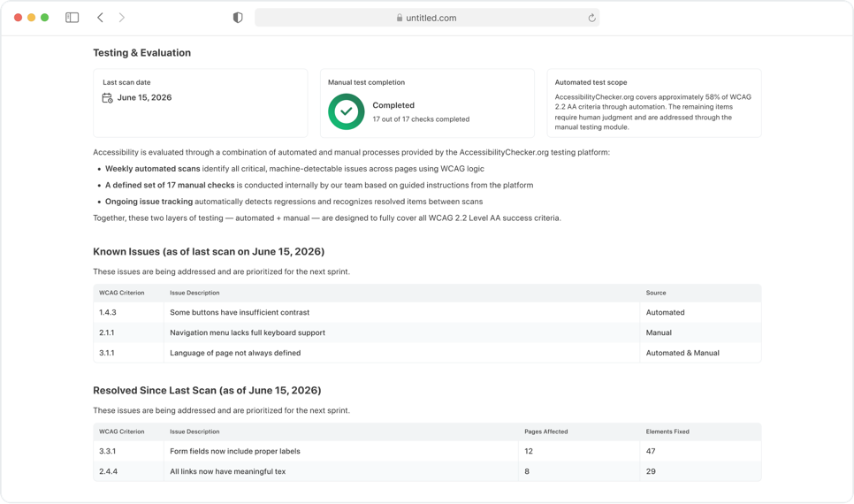The image size is (854, 504).
Task: Open the privacy shield icon
Action: 238,18
